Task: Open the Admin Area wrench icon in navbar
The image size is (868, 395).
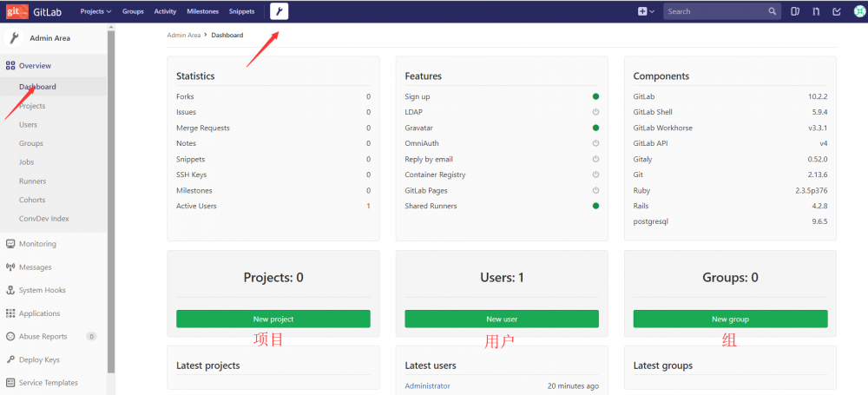Action: 279,11
